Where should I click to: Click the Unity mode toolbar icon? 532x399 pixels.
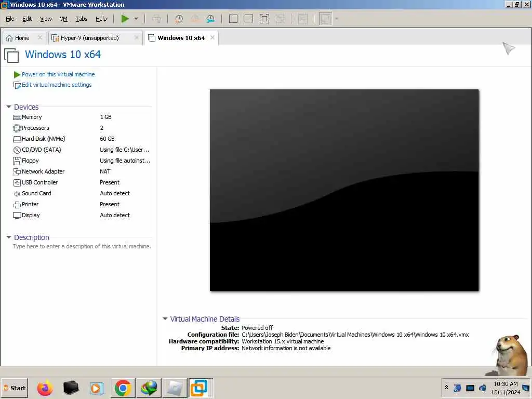(x=280, y=19)
